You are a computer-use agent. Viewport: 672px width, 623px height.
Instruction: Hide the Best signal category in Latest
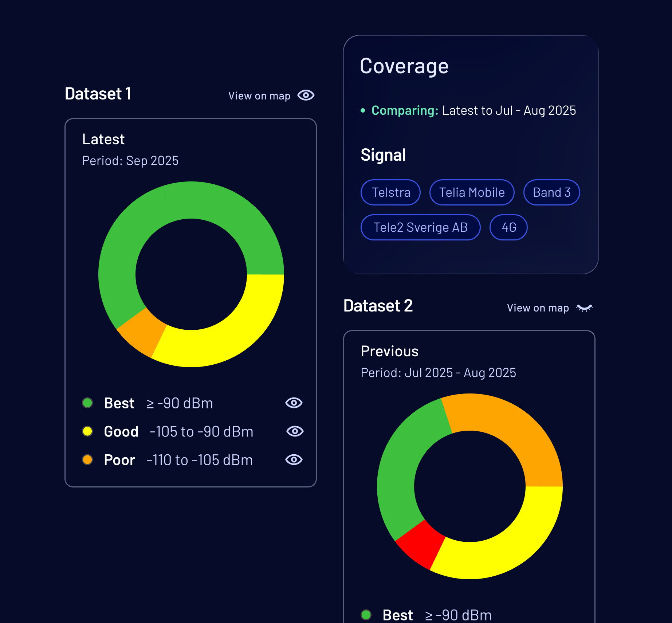(294, 403)
